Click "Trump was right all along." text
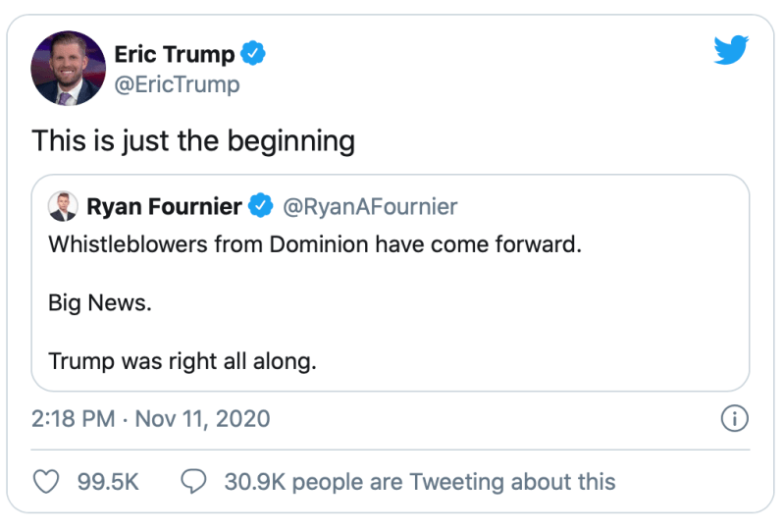This screenshot has height=532, width=784. 183,361
